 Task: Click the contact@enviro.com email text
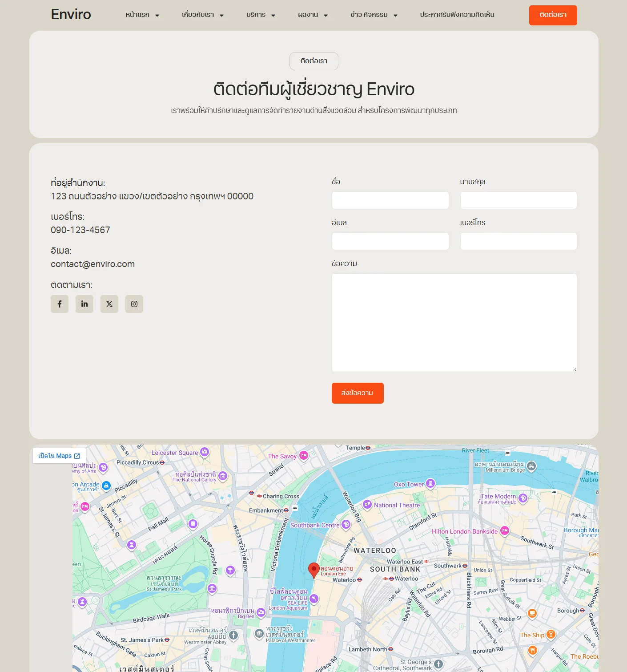coord(92,264)
